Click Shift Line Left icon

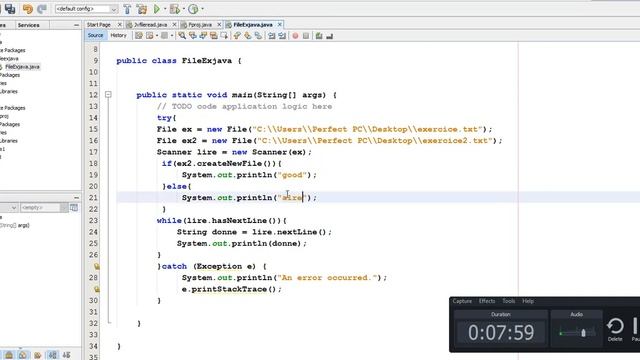tap(271, 36)
